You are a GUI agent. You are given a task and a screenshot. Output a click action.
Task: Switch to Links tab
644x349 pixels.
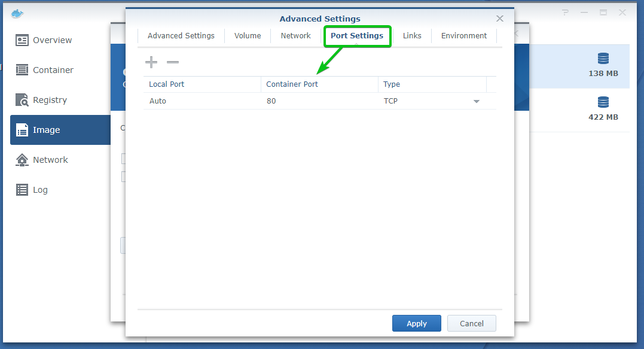coord(412,36)
